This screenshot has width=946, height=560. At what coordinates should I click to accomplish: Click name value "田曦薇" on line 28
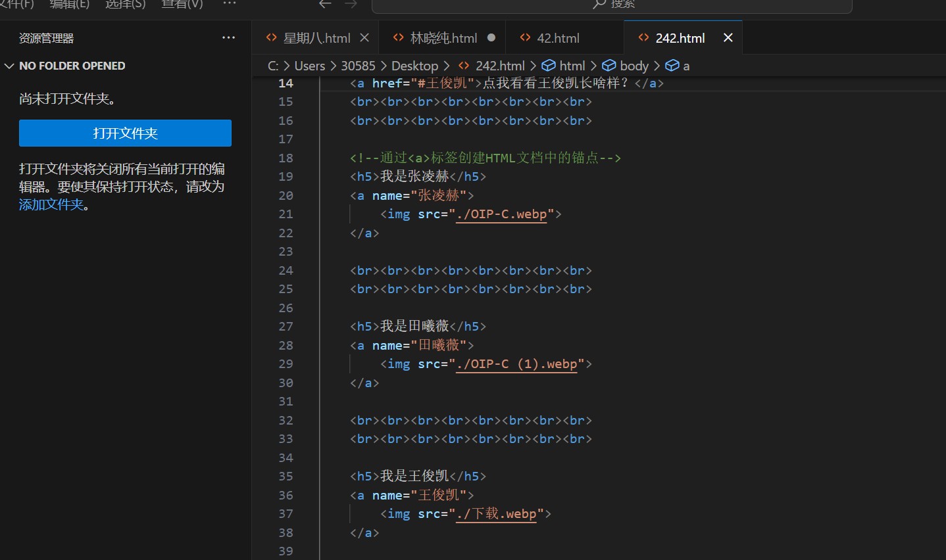438,345
